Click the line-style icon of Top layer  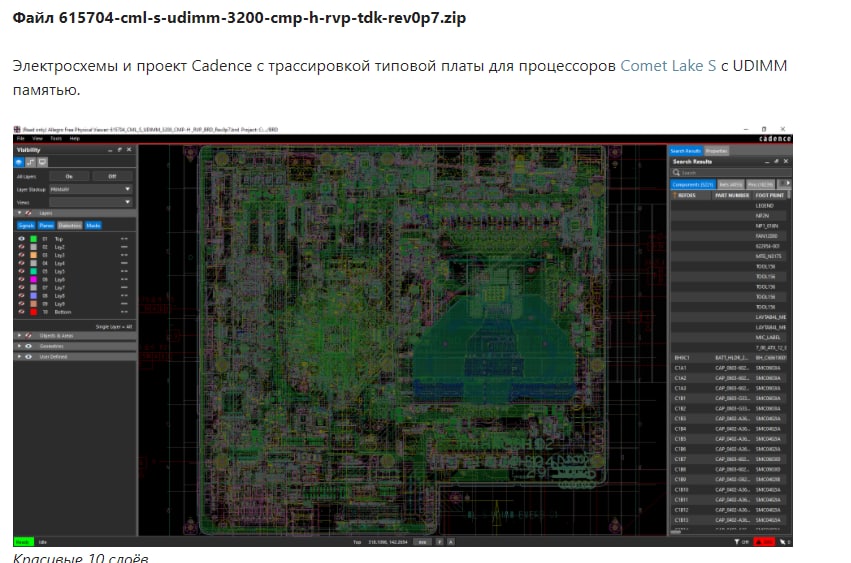[x=124, y=239]
